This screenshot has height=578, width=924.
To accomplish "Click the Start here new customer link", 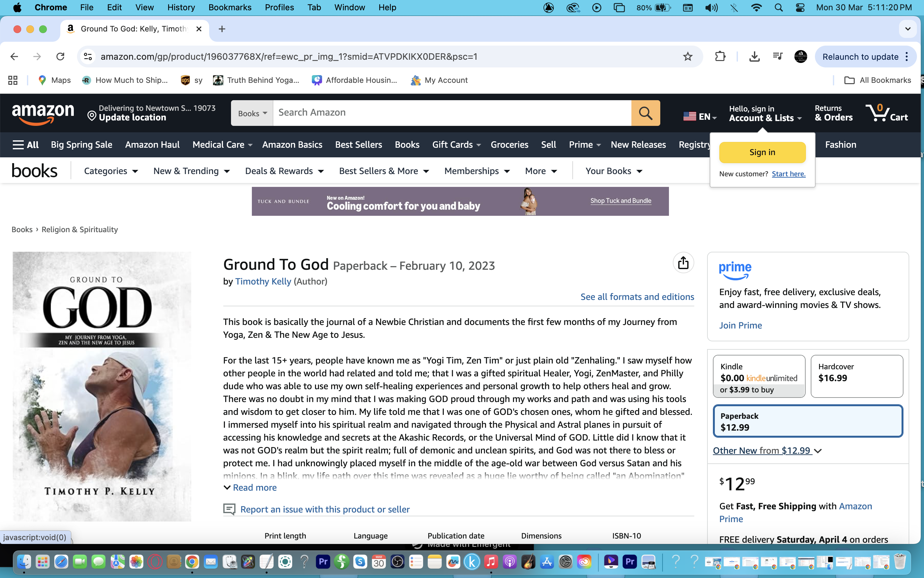I will [x=789, y=174].
